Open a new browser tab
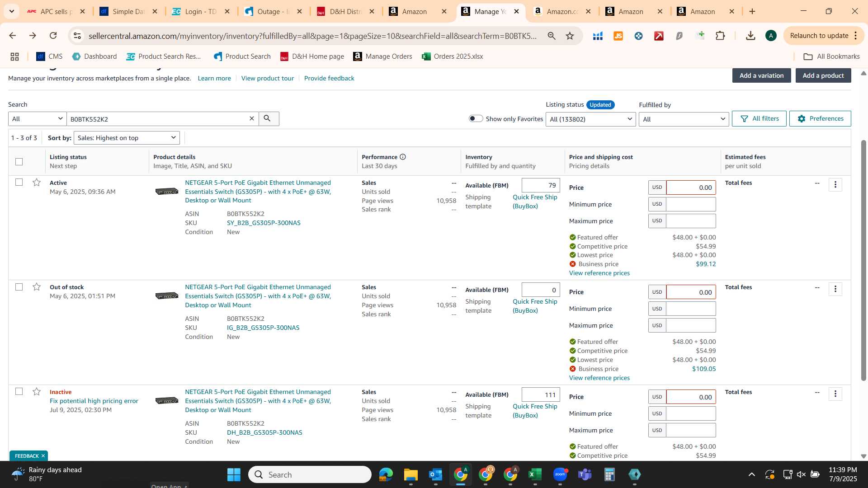 tap(752, 11)
